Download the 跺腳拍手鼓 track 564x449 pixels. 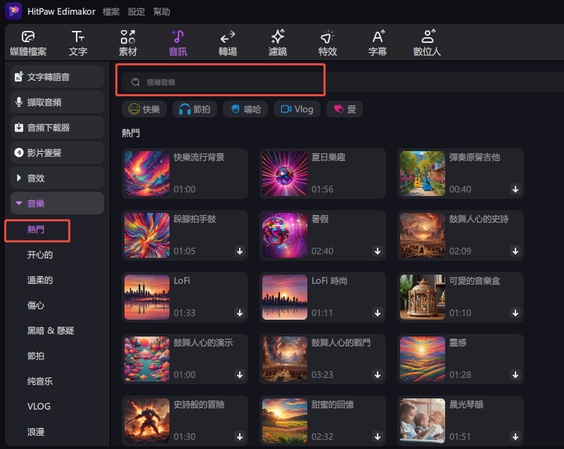(240, 251)
